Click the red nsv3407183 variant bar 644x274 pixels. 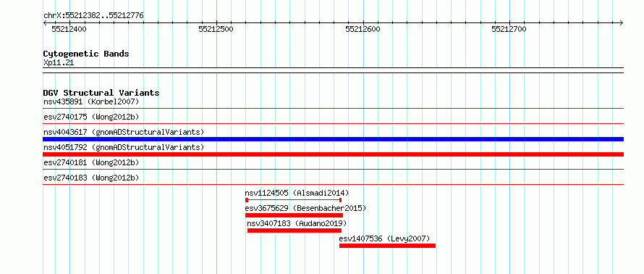point(295,231)
